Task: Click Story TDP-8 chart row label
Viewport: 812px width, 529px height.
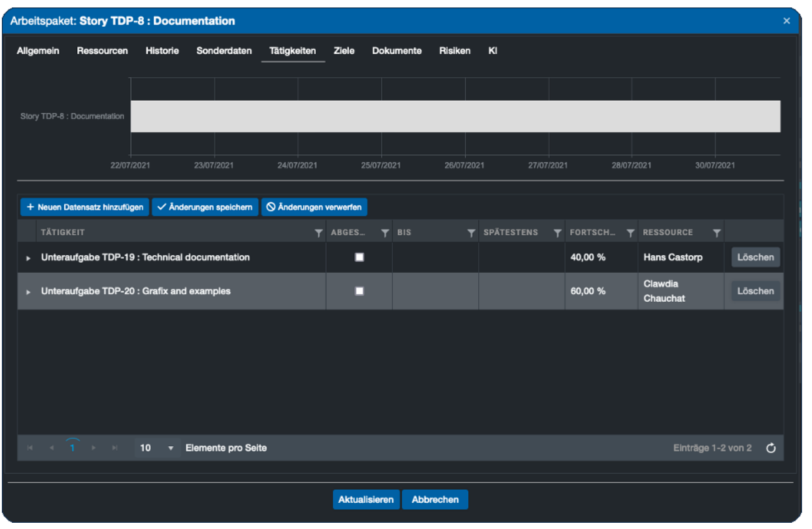Action: (x=72, y=116)
